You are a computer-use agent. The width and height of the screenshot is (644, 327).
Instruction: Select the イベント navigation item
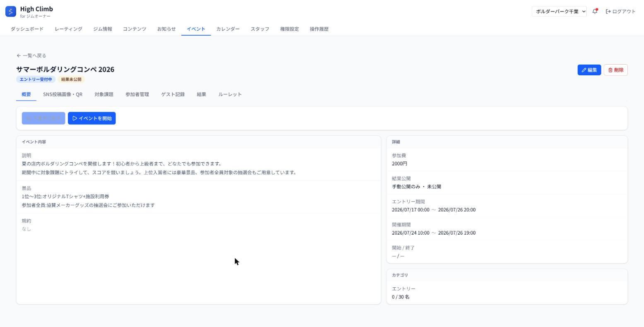coord(196,29)
